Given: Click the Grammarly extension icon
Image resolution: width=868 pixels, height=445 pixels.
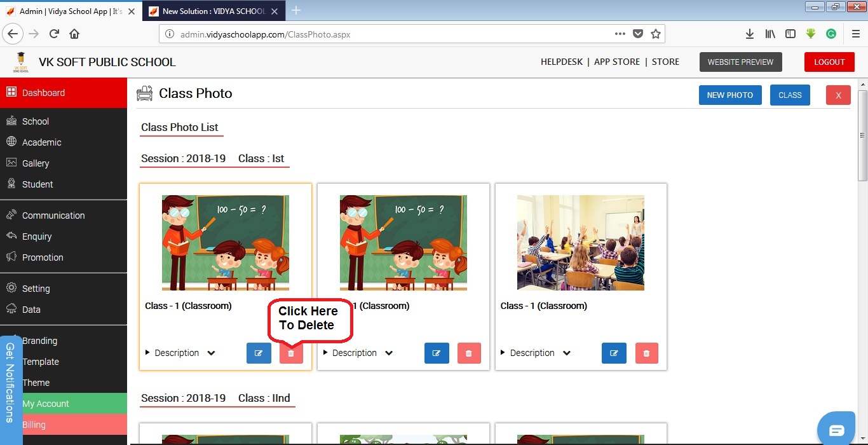Looking at the screenshot, I should point(831,34).
